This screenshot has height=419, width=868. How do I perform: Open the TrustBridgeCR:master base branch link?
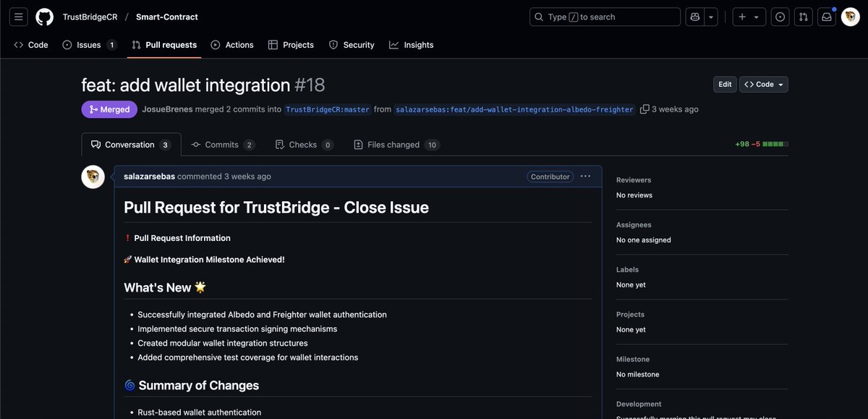click(x=327, y=109)
